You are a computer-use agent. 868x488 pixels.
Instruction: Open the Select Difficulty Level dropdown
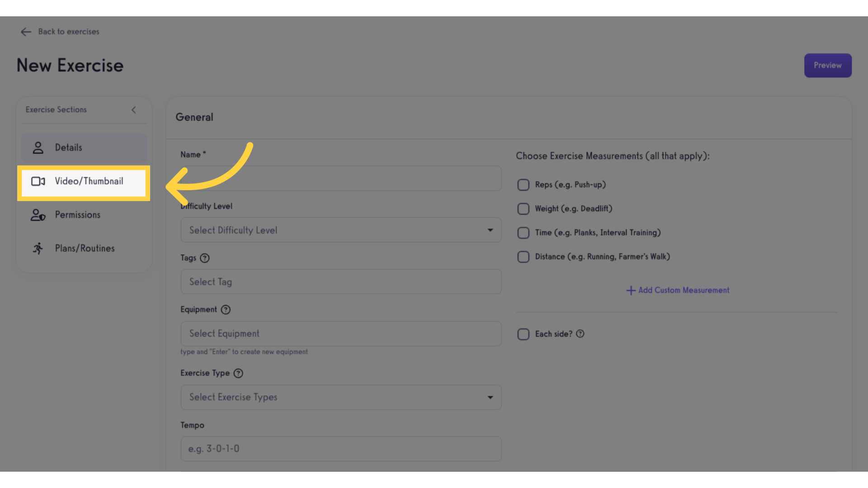pos(341,230)
